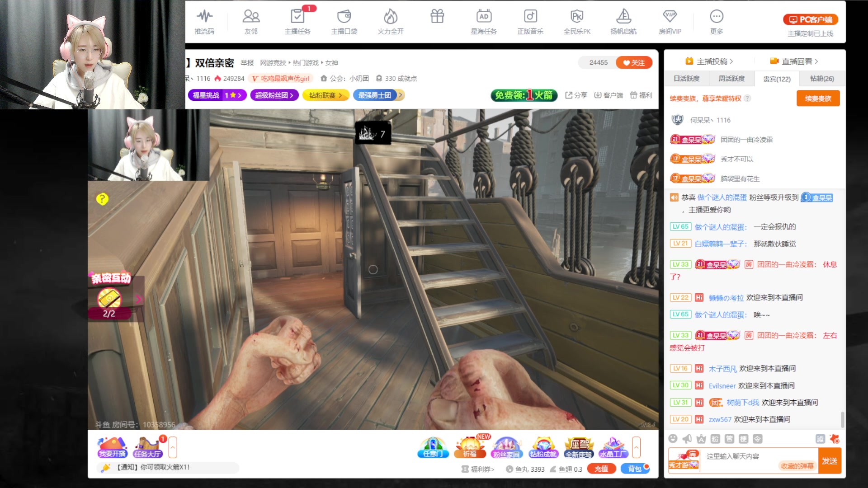Screen dimensions: 868x488
Task: Expand the 最强勇士团 badge
Action: tap(378, 95)
